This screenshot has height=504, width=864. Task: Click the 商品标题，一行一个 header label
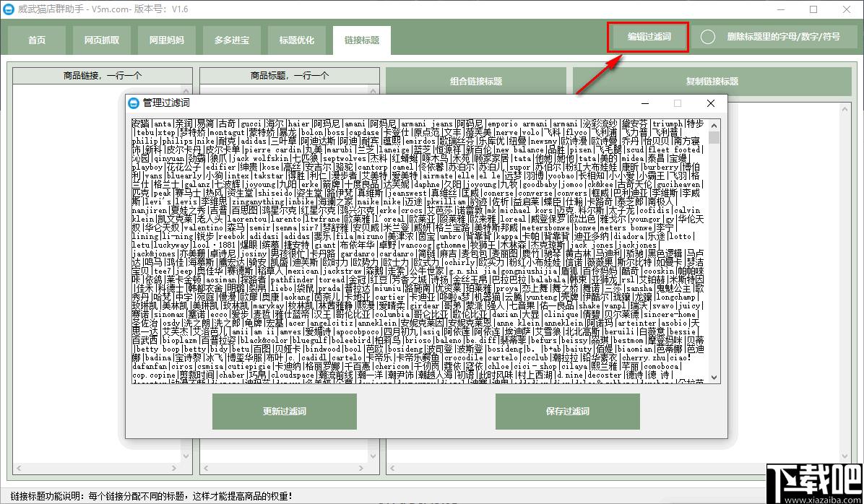click(290, 76)
